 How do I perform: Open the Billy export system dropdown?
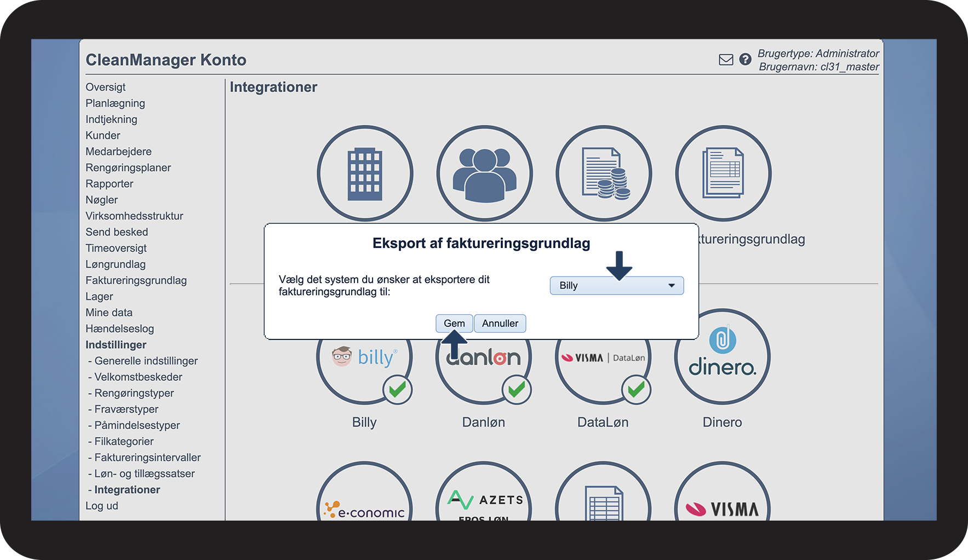pyautogui.click(x=616, y=286)
